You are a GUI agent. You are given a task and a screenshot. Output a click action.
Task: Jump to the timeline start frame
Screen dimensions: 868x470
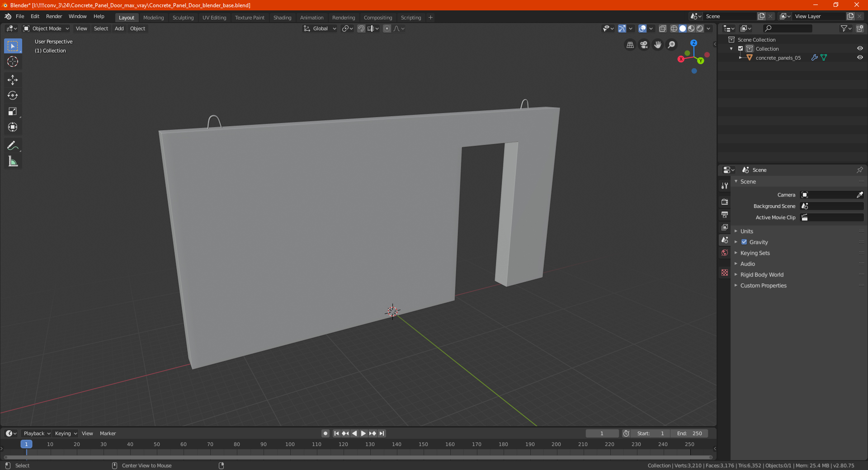(x=336, y=433)
